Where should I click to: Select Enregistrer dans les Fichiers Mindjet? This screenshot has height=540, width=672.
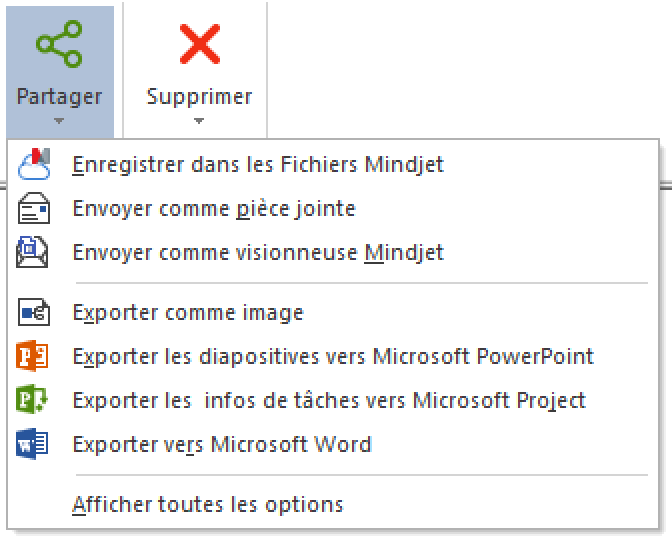[x=258, y=164]
